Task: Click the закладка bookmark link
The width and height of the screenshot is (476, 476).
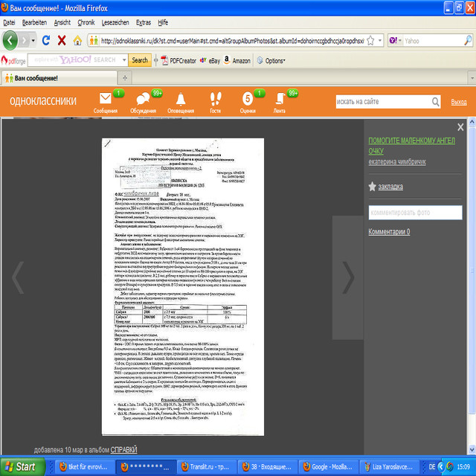Action: coord(390,187)
